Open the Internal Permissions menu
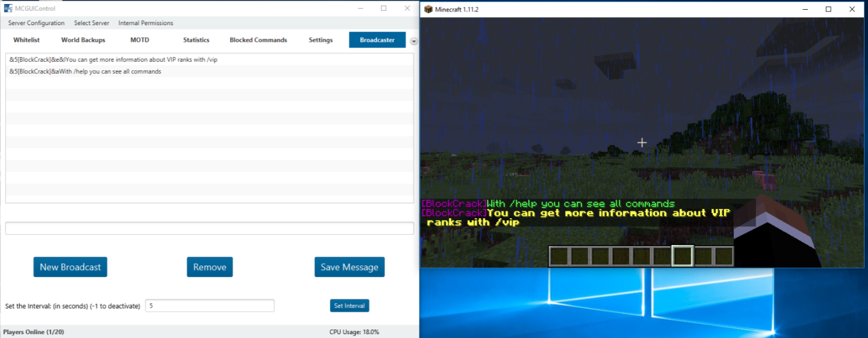This screenshot has height=338, width=868. pyautogui.click(x=146, y=23)
